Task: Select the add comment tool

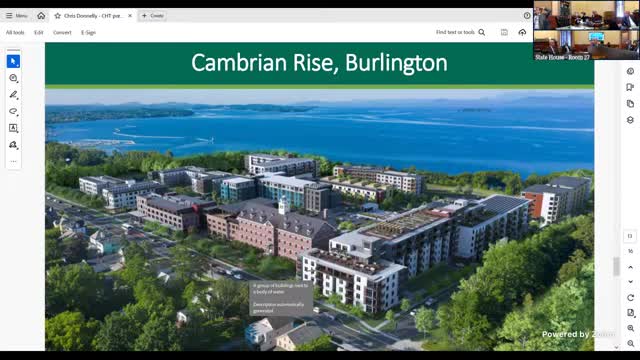Action: [x=13, y=78]
